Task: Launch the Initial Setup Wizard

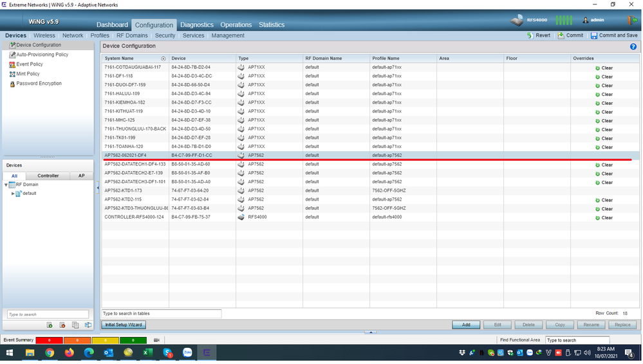Action: point(124,325)
